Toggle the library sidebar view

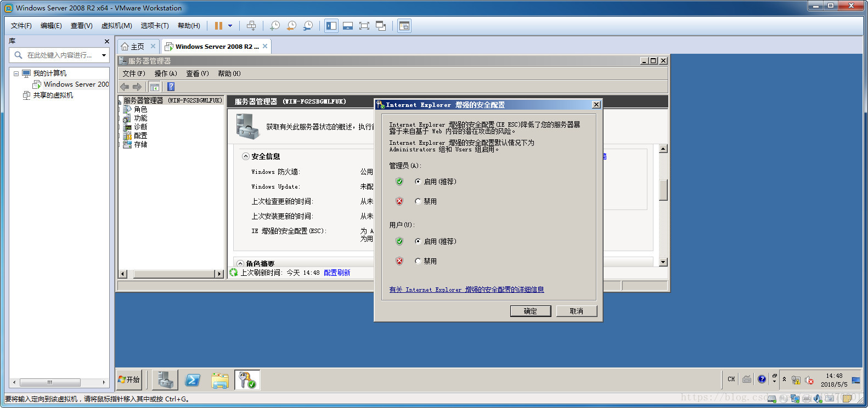(x=331, y=26)
